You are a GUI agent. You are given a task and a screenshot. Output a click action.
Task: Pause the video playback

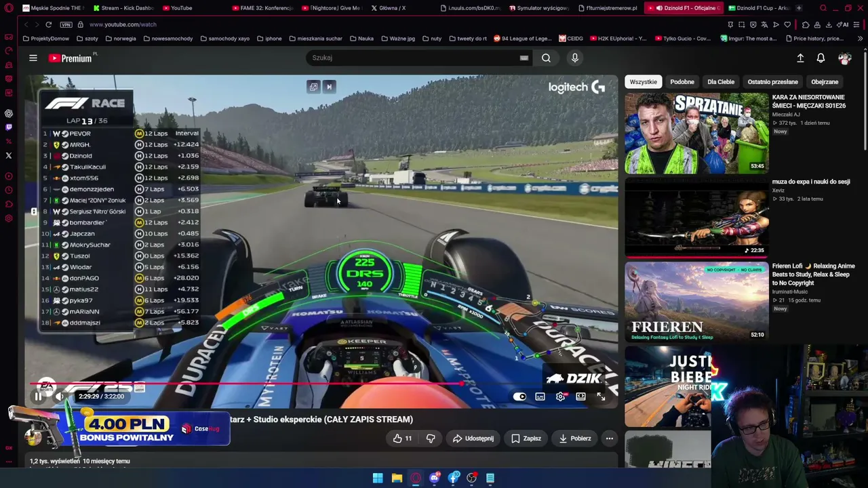click(x=38, y=396)
